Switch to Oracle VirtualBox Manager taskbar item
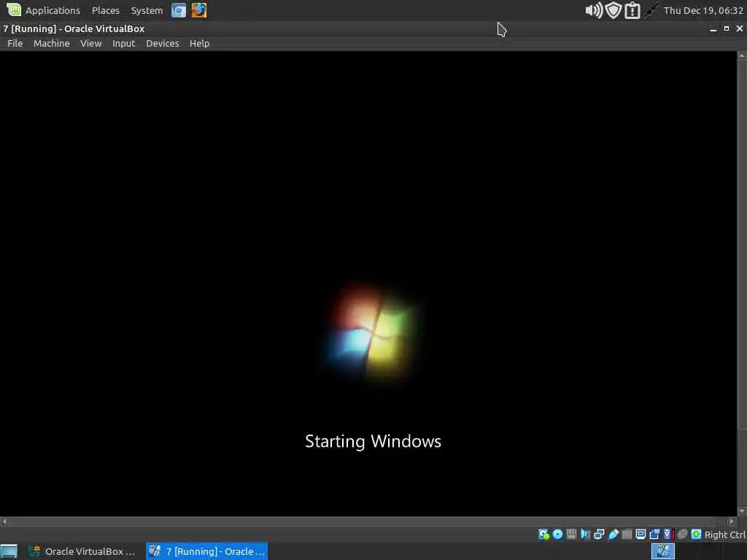747x560 pixels. [x=82, y=551]
